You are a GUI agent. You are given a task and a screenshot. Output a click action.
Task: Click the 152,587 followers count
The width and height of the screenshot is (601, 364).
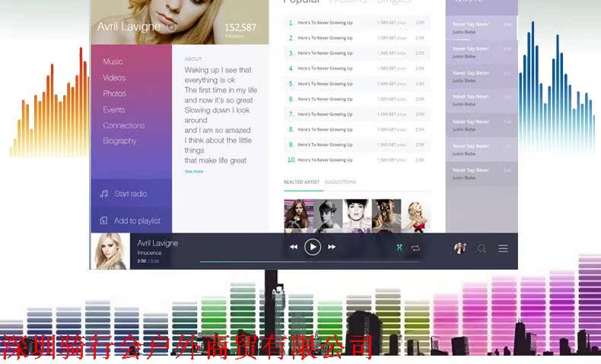pos(240,27)
